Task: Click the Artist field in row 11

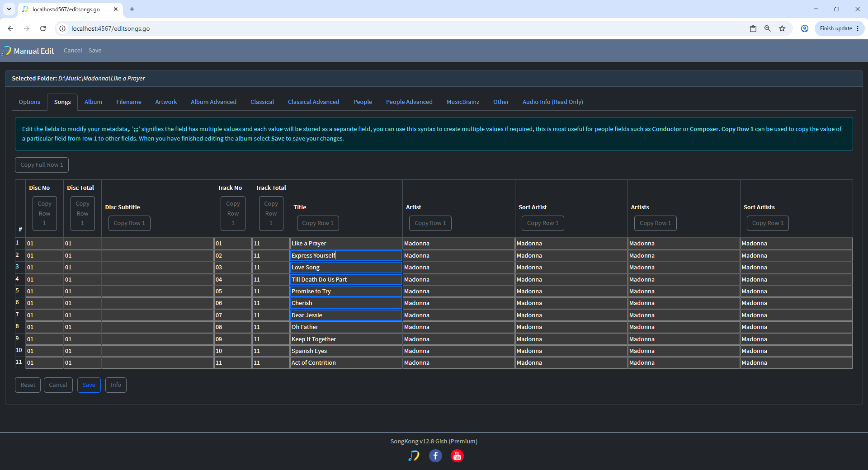Action: click(458, 363)
